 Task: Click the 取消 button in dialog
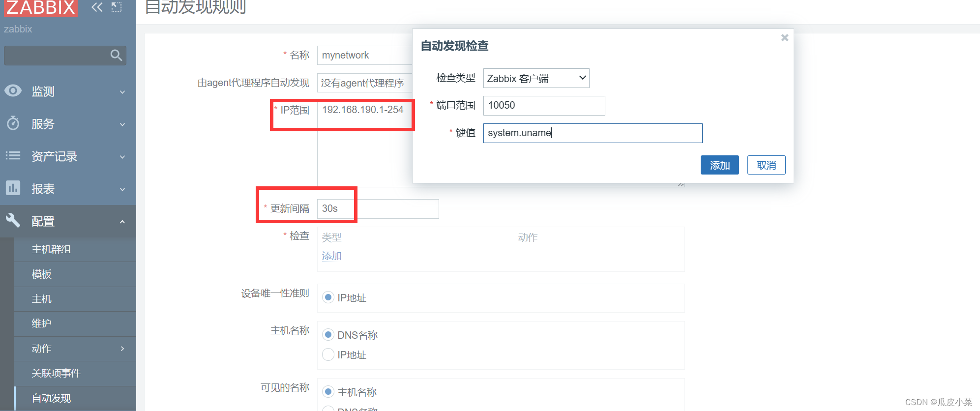click(767, 165)
